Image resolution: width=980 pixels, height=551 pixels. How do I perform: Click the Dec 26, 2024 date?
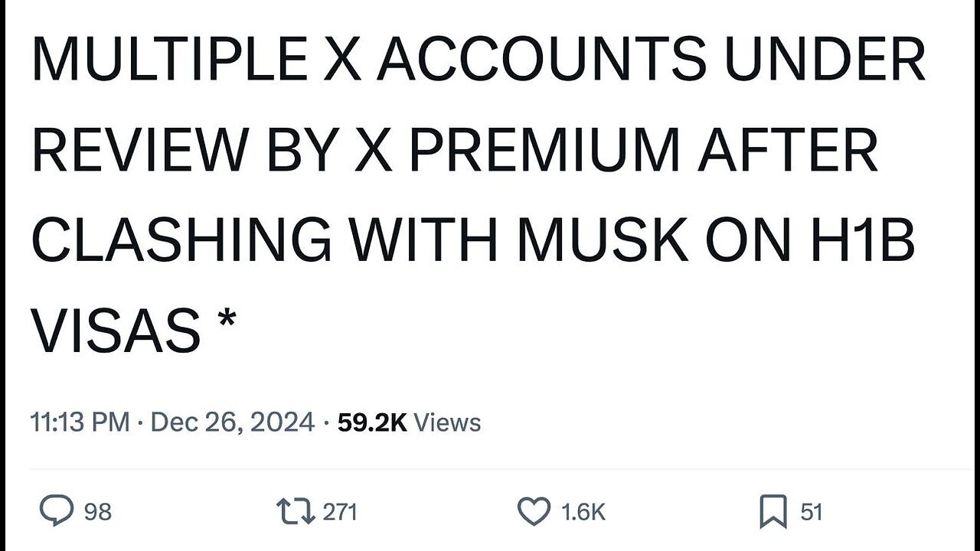click(233, 422)
